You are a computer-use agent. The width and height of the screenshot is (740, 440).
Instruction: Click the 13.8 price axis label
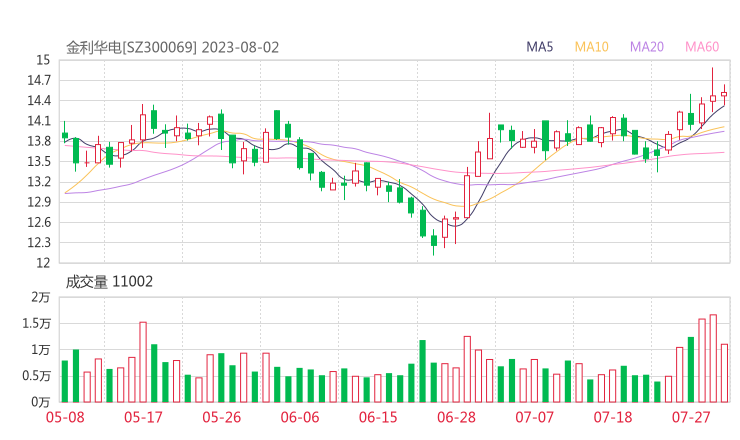pyautogui.click(x=39, y=141)
